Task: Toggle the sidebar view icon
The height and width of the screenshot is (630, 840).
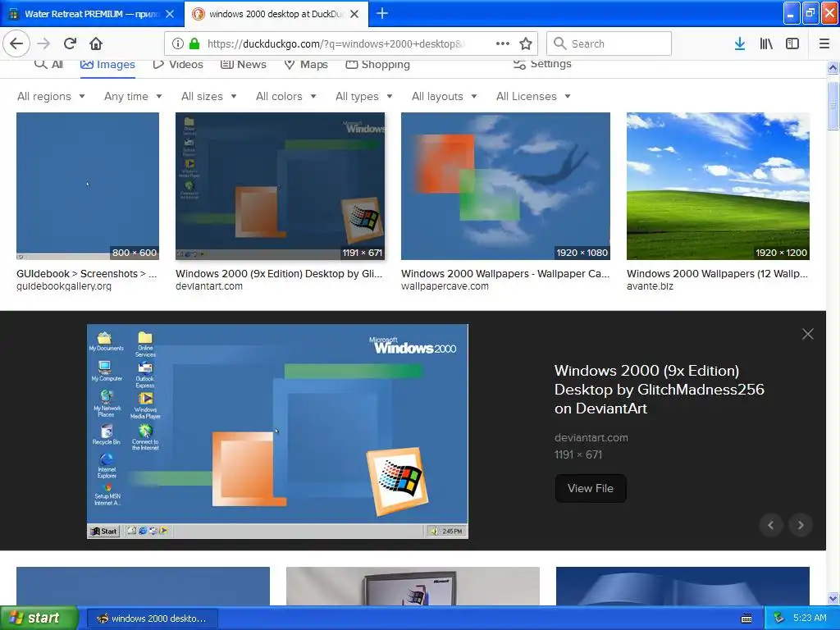Action: (792, 43)
